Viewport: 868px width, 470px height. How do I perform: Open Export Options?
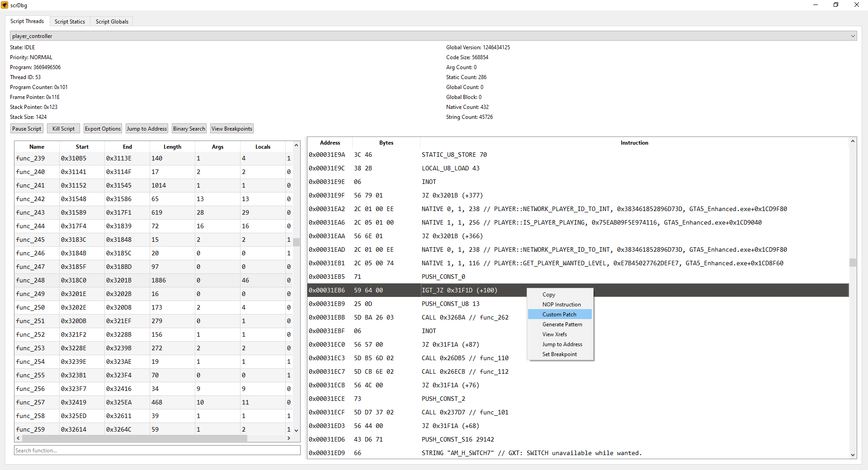(103, 129)
